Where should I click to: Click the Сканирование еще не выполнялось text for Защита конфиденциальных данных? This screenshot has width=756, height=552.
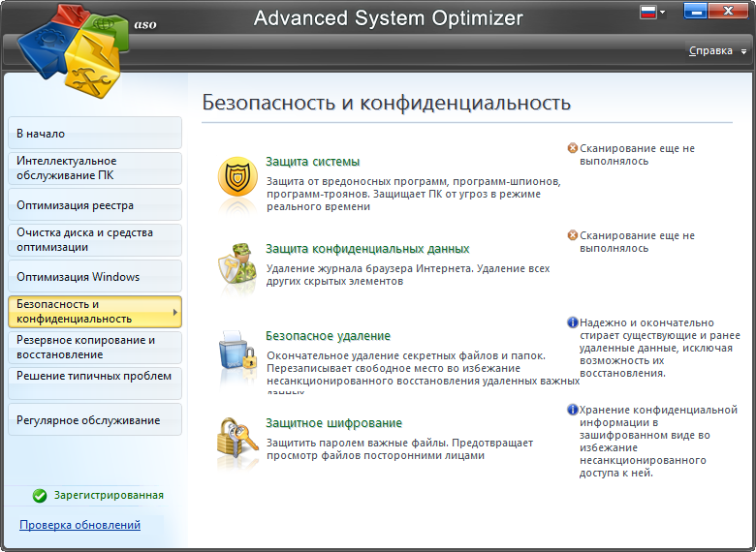point(637,242)
